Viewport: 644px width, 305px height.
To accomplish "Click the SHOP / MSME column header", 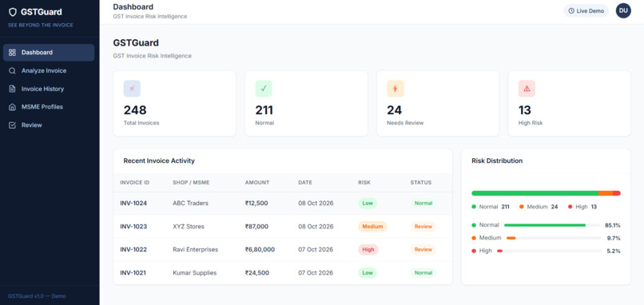I will (191, 183).
